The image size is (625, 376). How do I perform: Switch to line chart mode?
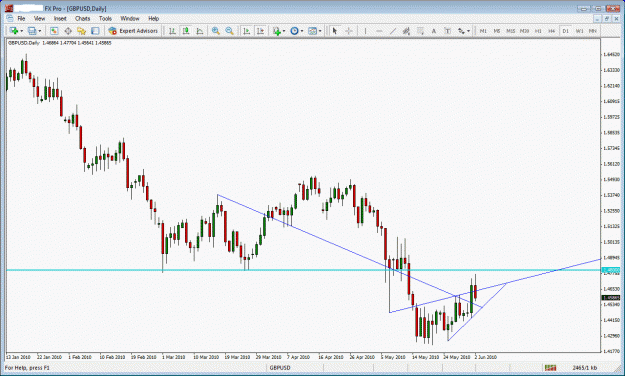199,31
